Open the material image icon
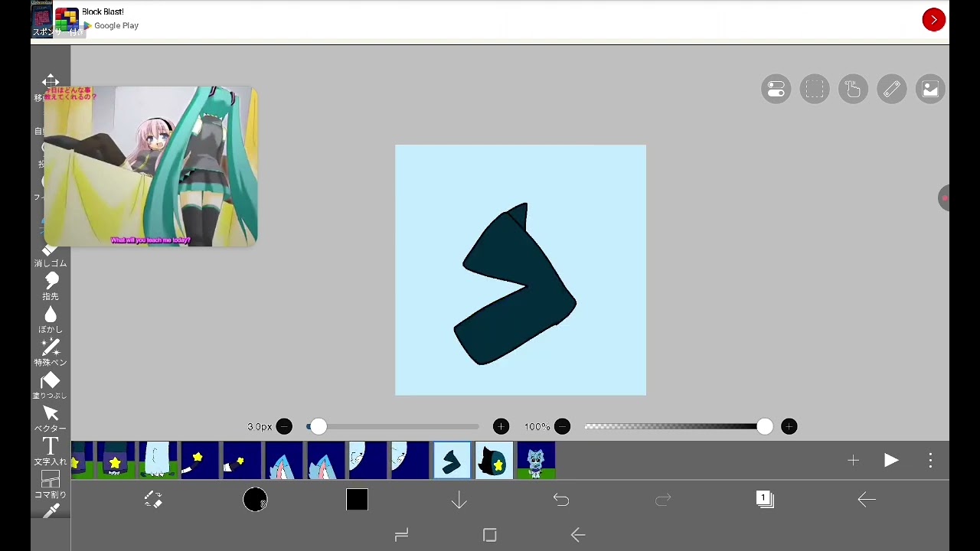 (930, 90)
